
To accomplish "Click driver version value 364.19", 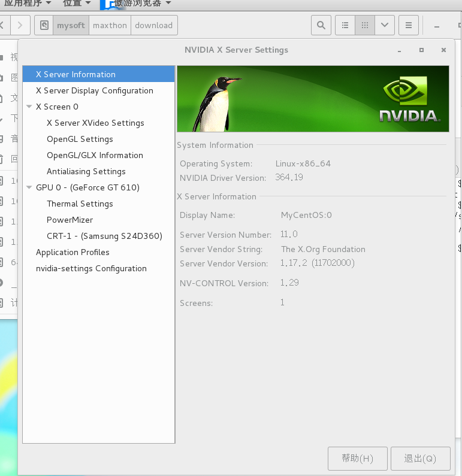I will [289, 177].
